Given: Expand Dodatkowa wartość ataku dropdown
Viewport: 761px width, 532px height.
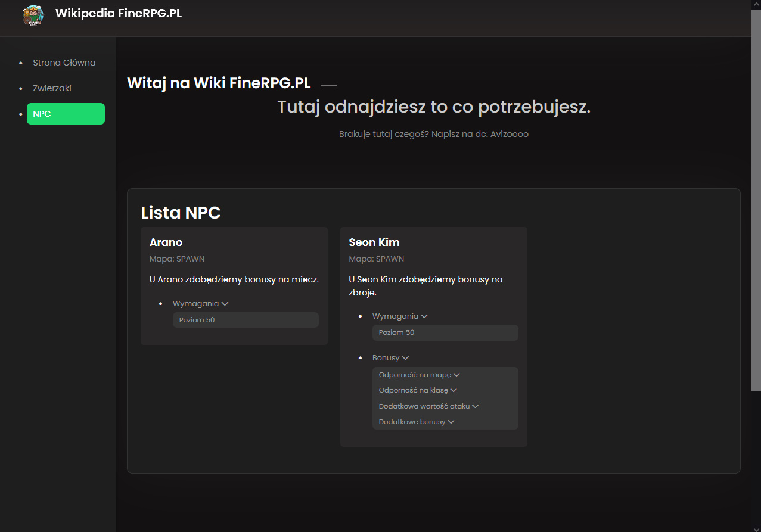Looking at the screenshot, I should pos(429,406).
